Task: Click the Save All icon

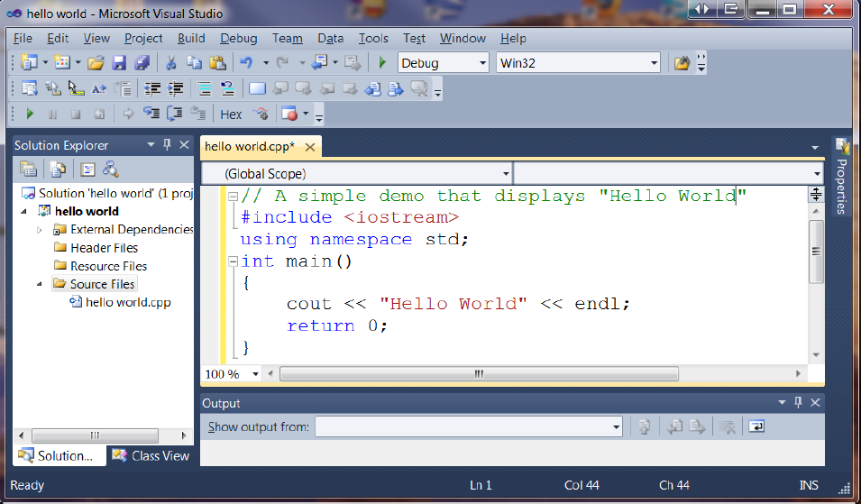Action: point(142,63)
